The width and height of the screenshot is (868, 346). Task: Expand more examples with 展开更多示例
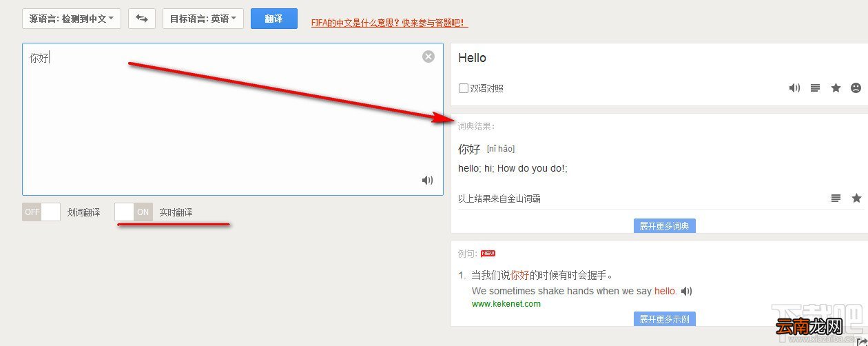click(665, 318)
